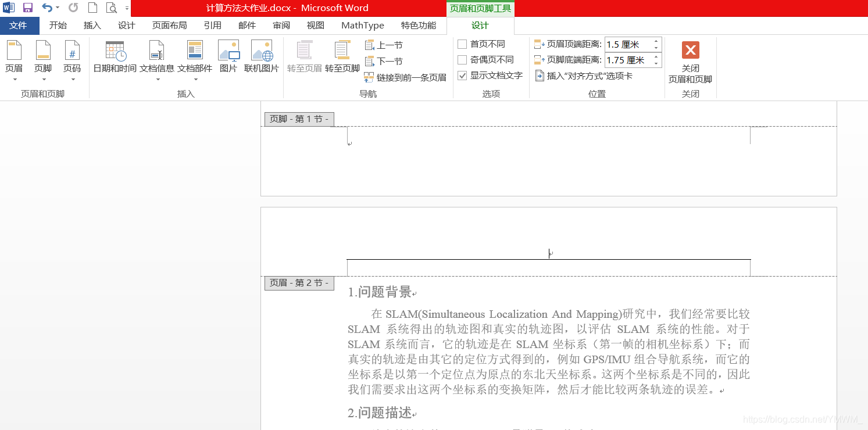Click the 页眉 - 第 2 节 label tag
868x430 pixels.
[x=299, y=283]
